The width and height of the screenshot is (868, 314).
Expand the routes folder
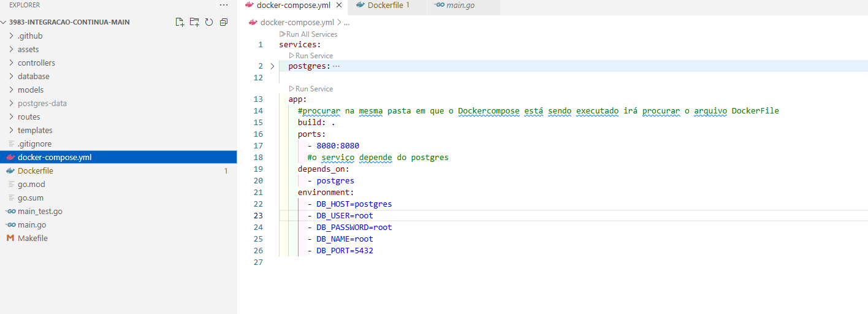tap(12, 117)
